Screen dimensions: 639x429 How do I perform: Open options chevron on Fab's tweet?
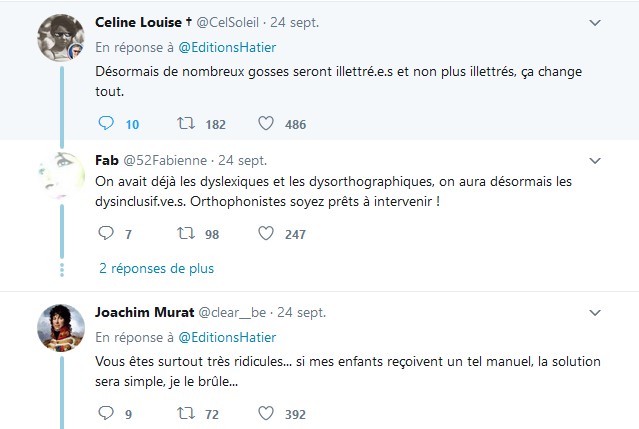click(x=595, y=161)
